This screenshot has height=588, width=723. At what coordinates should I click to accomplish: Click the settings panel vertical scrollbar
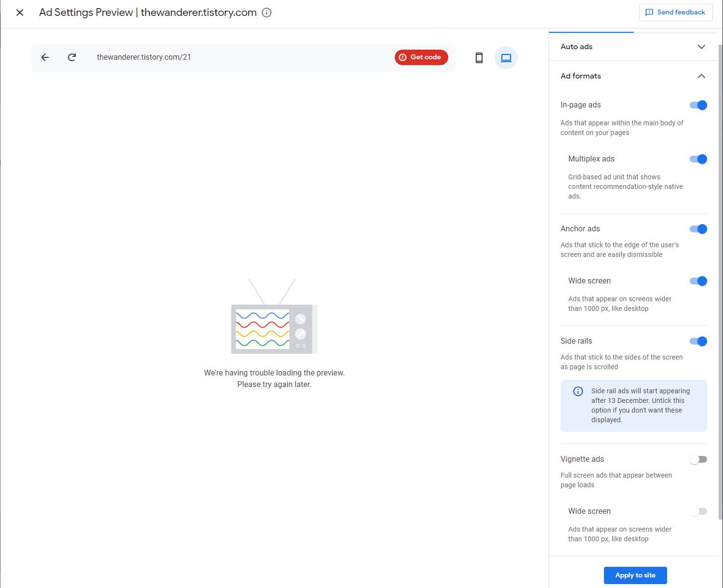tap(721, 282)
